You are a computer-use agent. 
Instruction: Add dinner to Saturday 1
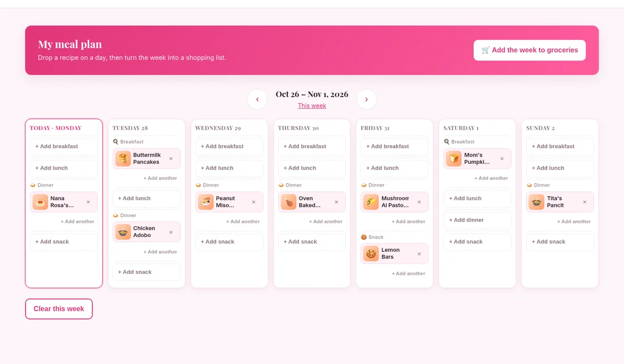click(x=477, y=220)
